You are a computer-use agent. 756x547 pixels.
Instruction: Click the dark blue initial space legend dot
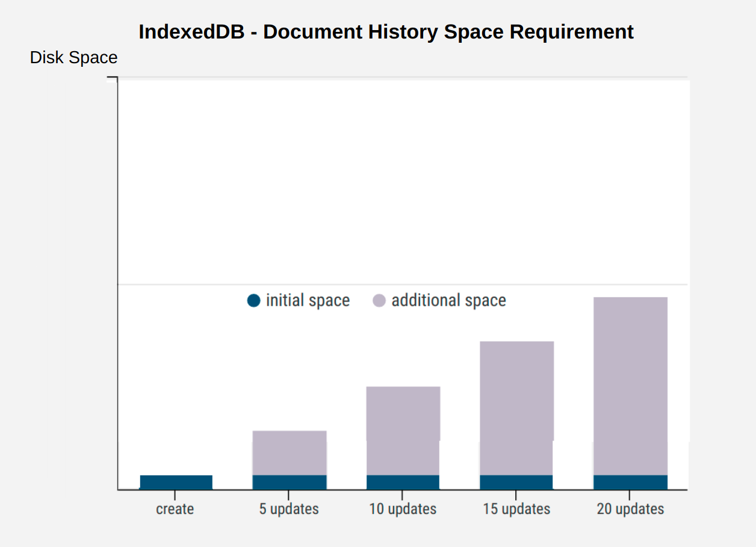[x=253, y=300]
